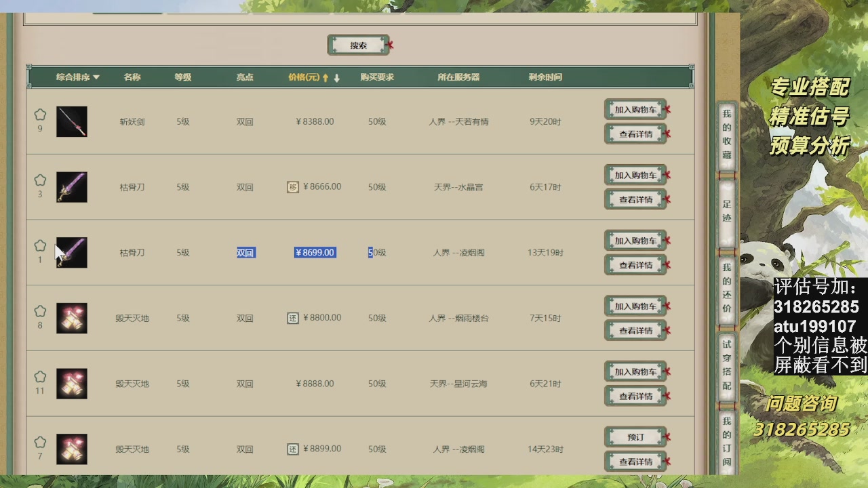The width and height of the screenshot is (868, 488).
Task: Click the 移 transfer icon beside ¥8666.00
Action: (293, 187)
